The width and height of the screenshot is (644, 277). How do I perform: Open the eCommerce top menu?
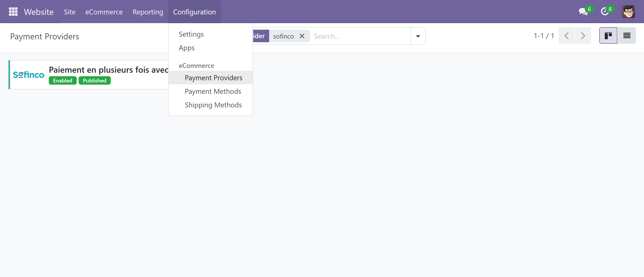(104, 12)
